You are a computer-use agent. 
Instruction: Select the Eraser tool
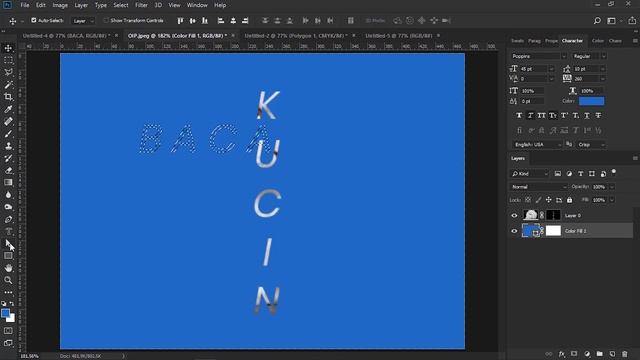[x=8, y=171]
